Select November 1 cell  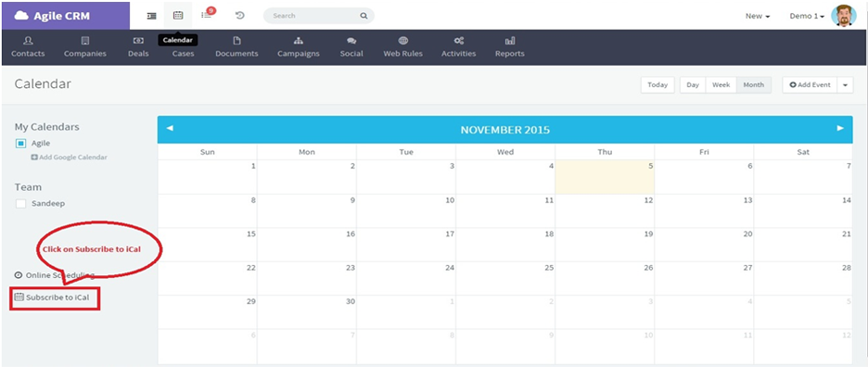click(x=207, y=177)
